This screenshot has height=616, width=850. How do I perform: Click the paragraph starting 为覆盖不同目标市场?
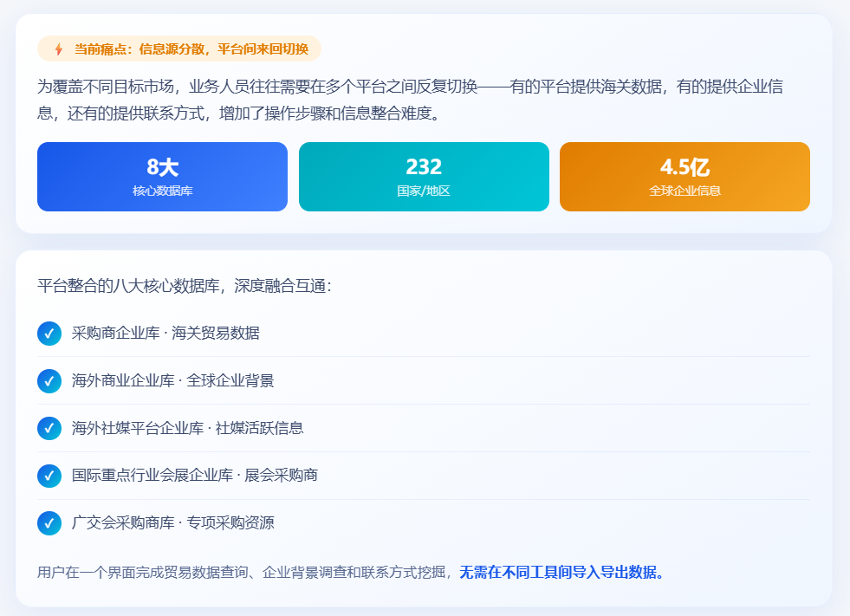[x=411, y=100]
